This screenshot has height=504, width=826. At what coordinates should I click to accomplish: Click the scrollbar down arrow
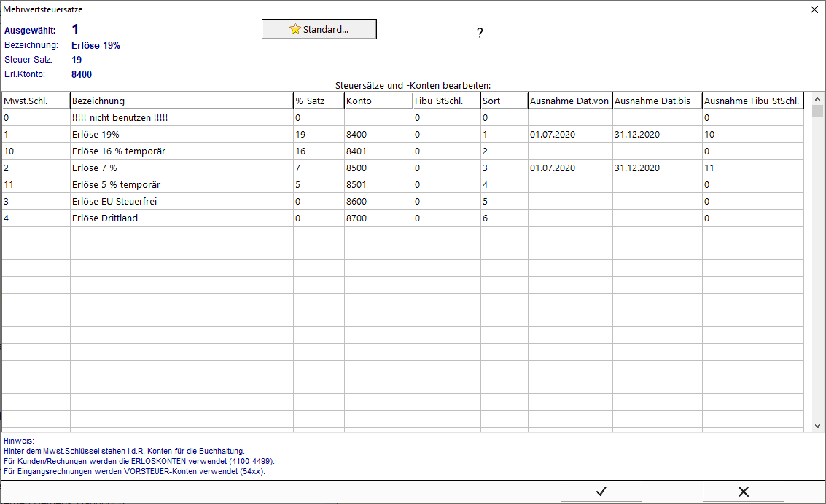pos(817,426)
